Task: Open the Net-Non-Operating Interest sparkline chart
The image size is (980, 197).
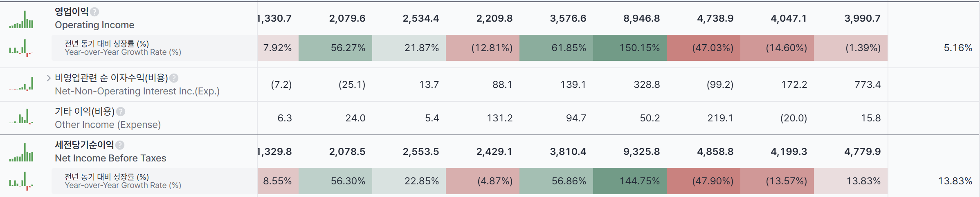Action: click(21, 83)
